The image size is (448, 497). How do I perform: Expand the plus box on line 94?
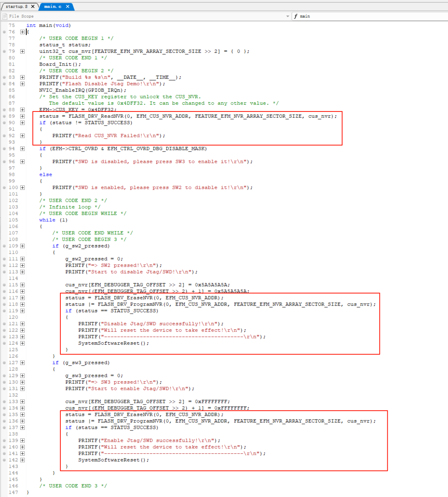coord(22,149)
